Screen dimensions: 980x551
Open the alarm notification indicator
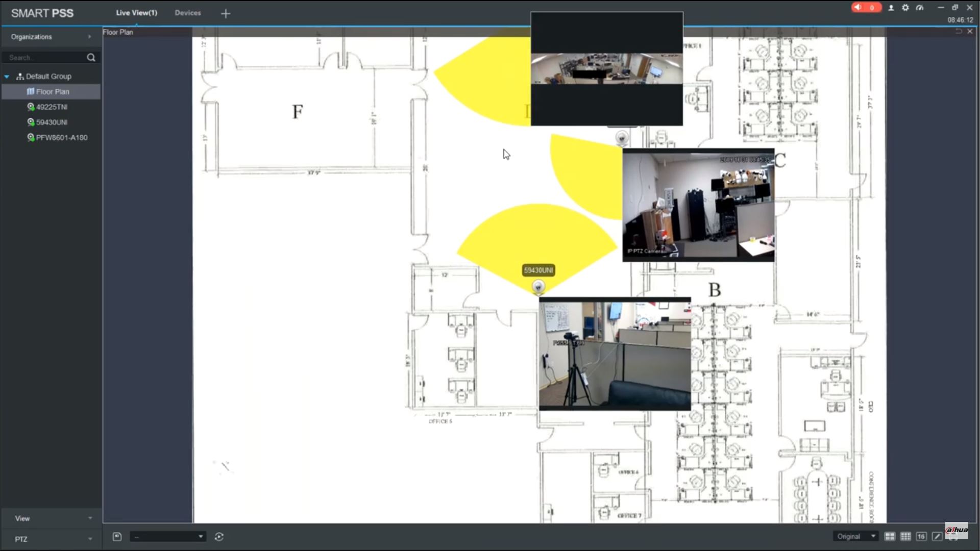point(866,8)
